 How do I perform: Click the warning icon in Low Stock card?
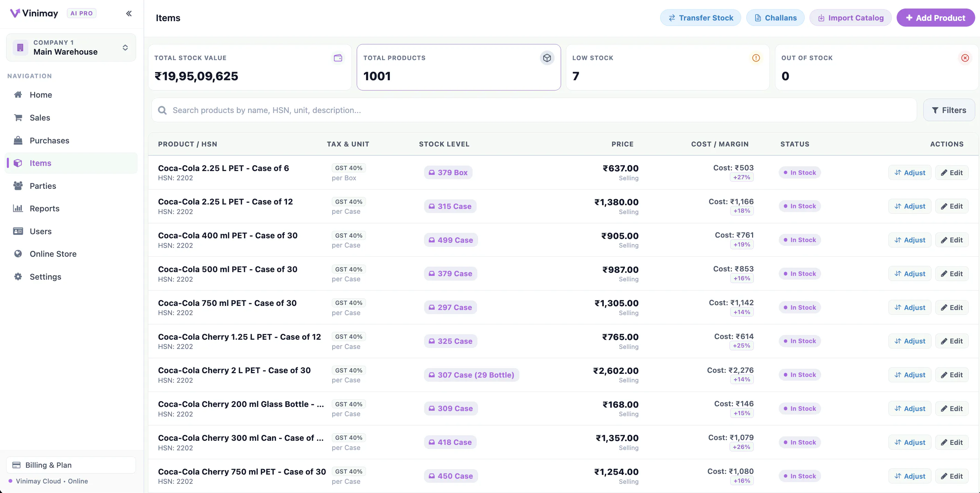click(x=756, y=58)
